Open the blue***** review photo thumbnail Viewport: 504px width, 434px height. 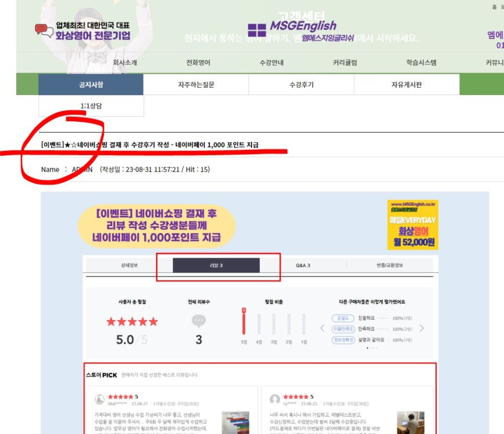(x=236, y=423)
